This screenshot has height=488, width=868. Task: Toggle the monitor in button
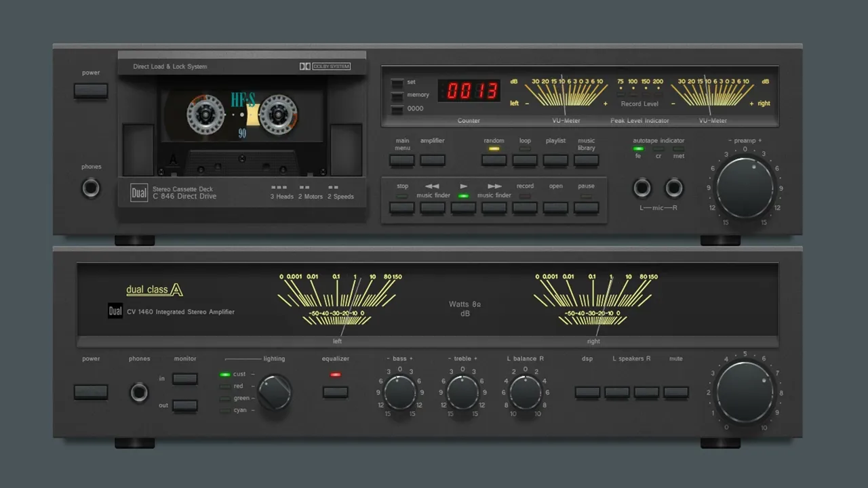click(x=185, y=379)
